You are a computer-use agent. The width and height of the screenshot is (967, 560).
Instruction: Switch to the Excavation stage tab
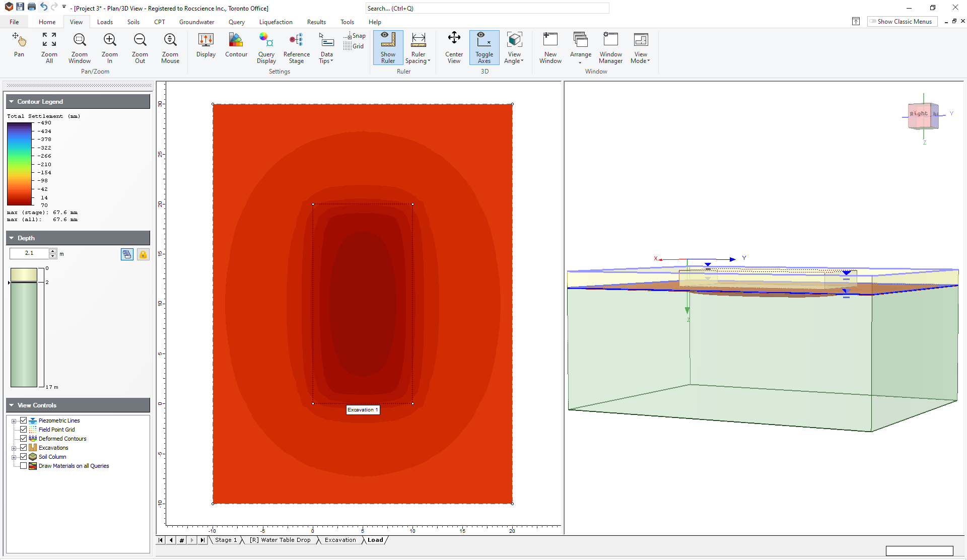[340, 540]
